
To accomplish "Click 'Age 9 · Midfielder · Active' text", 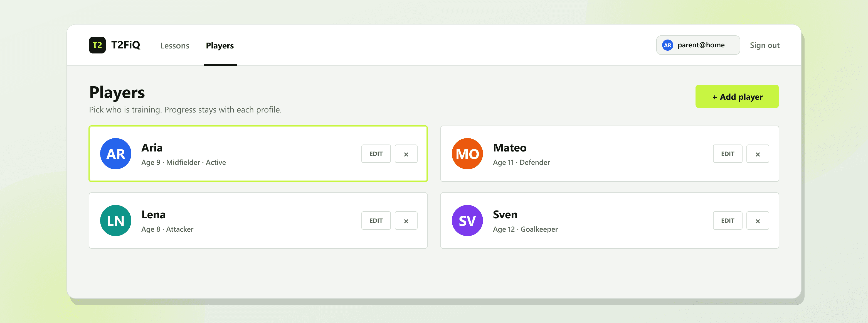I will click(x=184, y=162).
